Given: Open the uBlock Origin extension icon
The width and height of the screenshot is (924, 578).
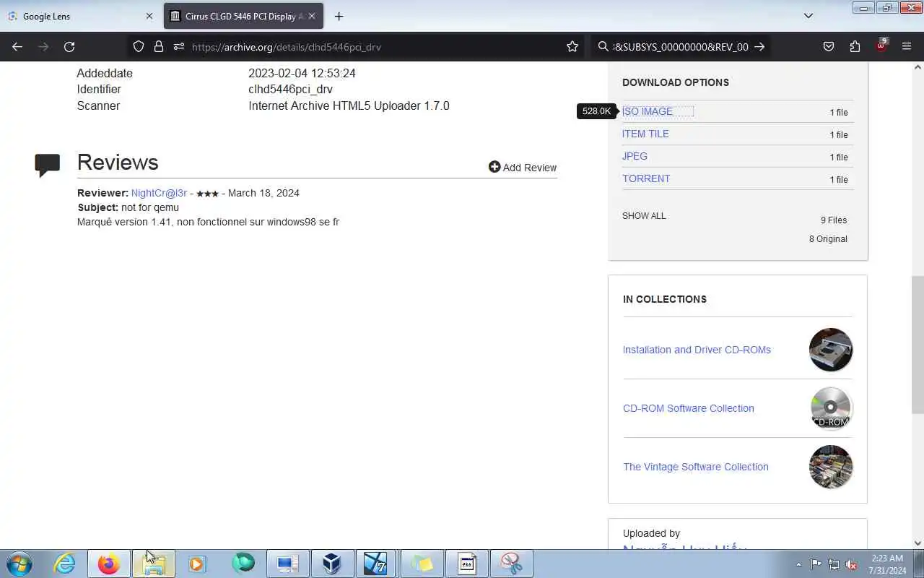Looking at the screenshot, I should pyautogui.click(x=881, y=45).
